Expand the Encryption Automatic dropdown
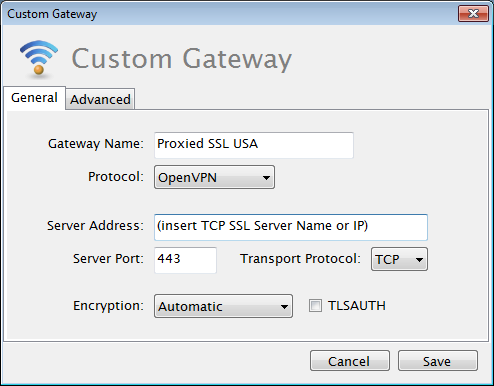Screen dimensions: 494x386 pyautogui.click(x=223, y=306)
